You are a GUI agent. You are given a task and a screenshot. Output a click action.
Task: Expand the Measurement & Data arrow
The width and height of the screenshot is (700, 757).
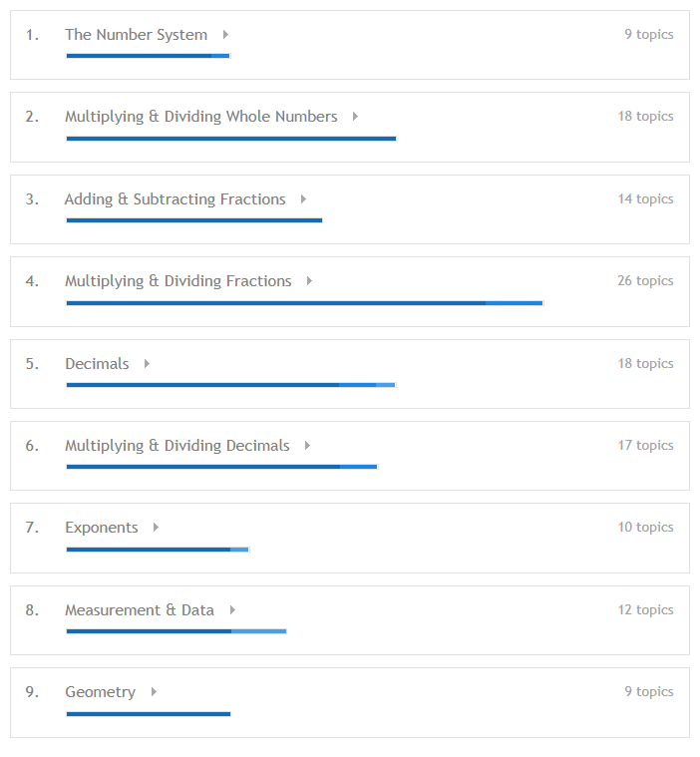click(x=232, y=610)
